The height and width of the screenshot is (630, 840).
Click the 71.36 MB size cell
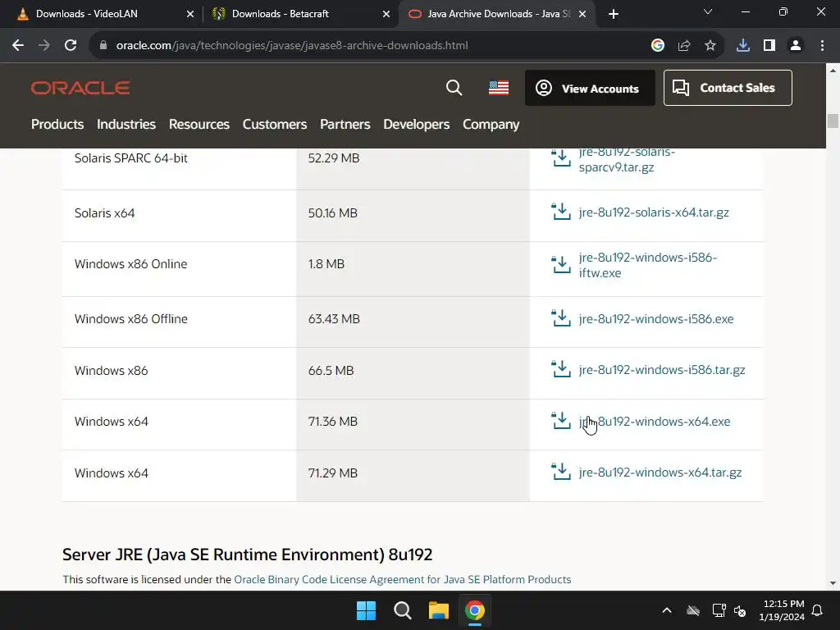[413, 424]
